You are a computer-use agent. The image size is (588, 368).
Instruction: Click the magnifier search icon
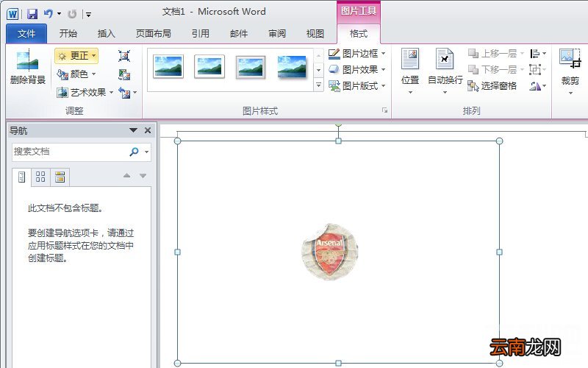click(x=134, y=152)
